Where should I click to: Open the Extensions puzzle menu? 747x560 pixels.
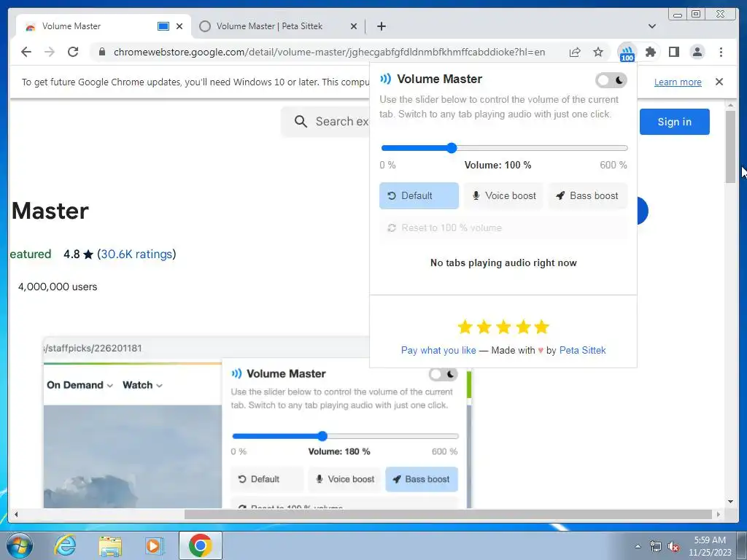tap(650, 52)
